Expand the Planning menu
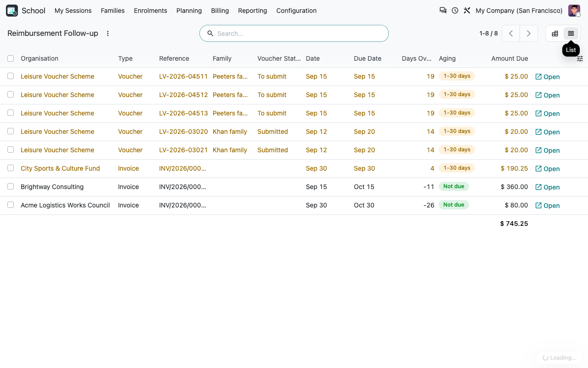Image resolution: width=588 pixels, height=368 pixels. tap(189, 11)
